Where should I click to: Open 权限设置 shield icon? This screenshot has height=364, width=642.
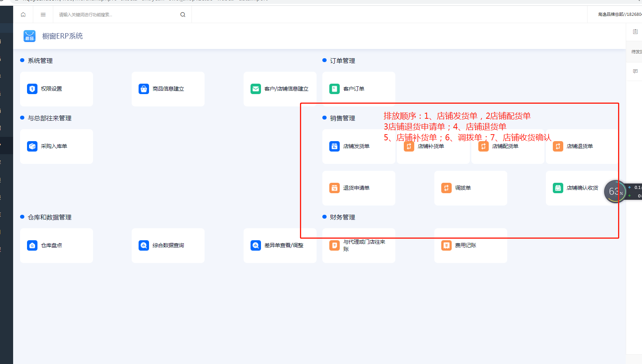coord(32,89)
